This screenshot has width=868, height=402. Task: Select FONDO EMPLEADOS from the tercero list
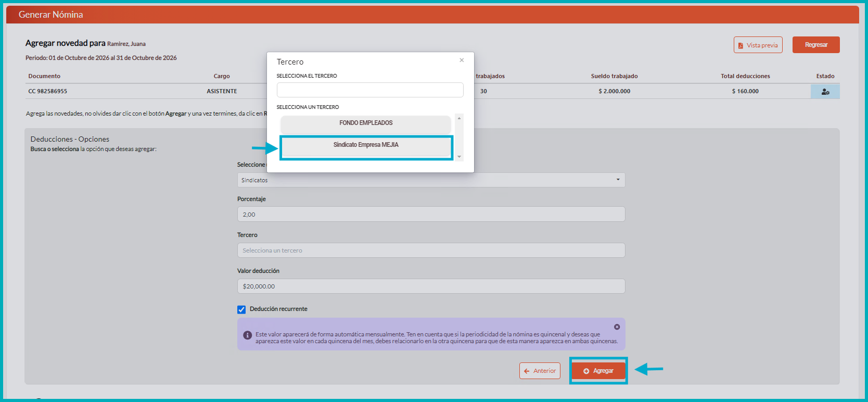click(x=366, y=123)
